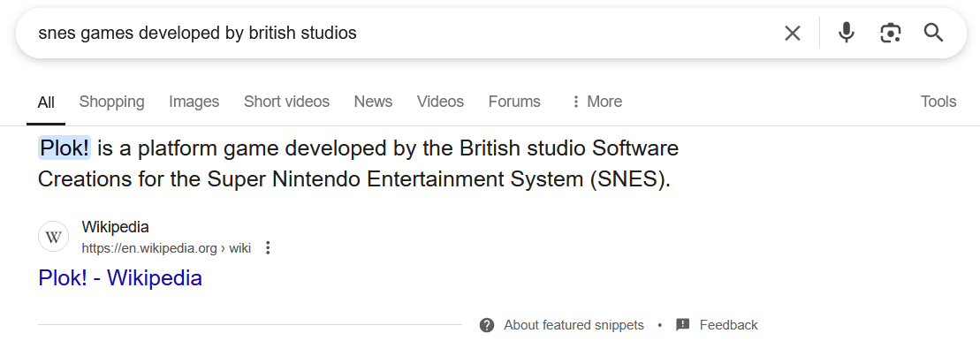Click the Feedback speech bubble icon
The width and height of the screenshot is (980, 356).
(x=683, y=325)
